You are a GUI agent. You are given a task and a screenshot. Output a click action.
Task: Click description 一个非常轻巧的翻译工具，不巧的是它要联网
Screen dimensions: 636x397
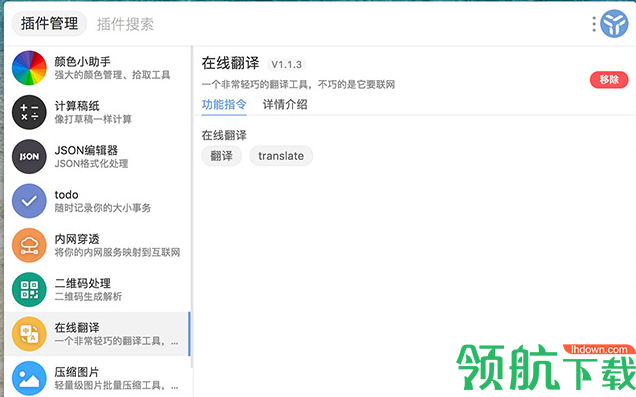point(298,84)
